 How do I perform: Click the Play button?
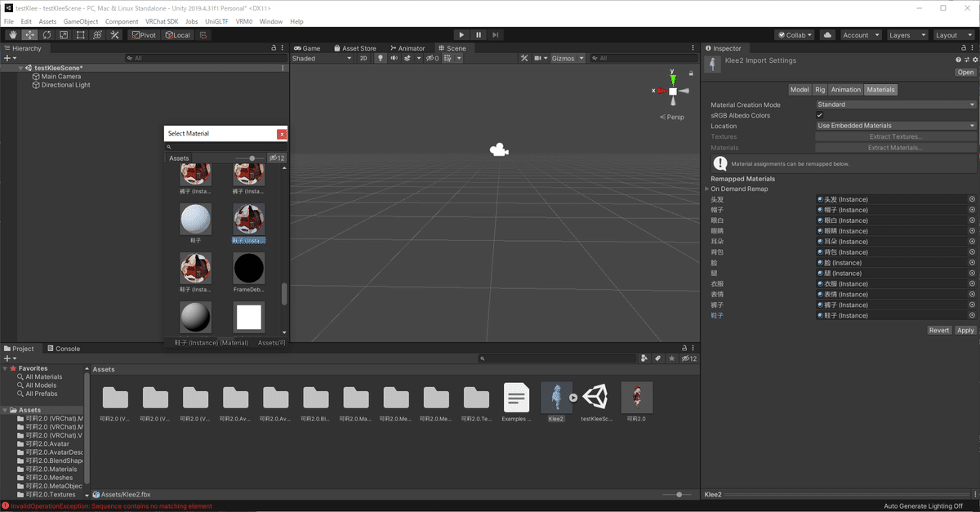click(461, 35)
